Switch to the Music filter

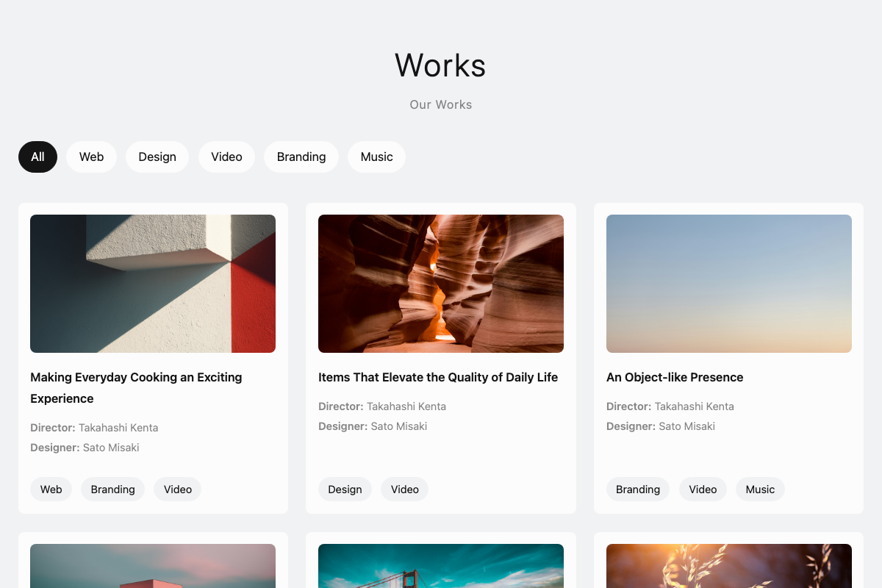point(376,157)
